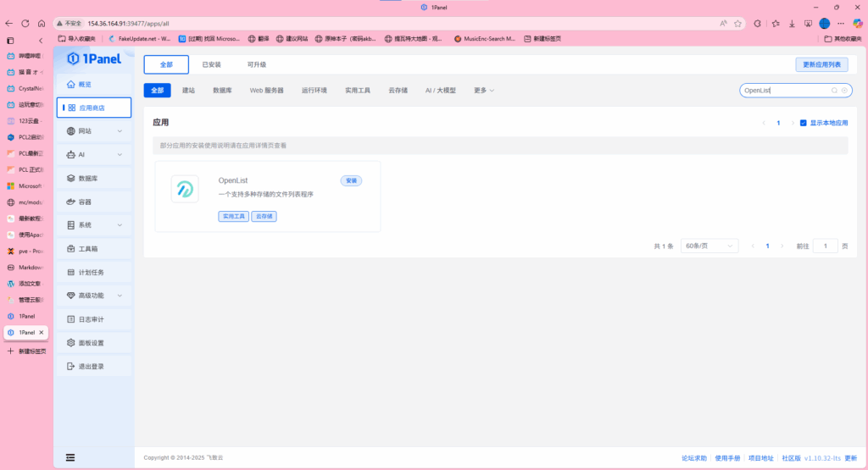Click the 退出登录 logout icon
Image resolution: width=868 pixels, height=470 pixels.
[71, 367]
